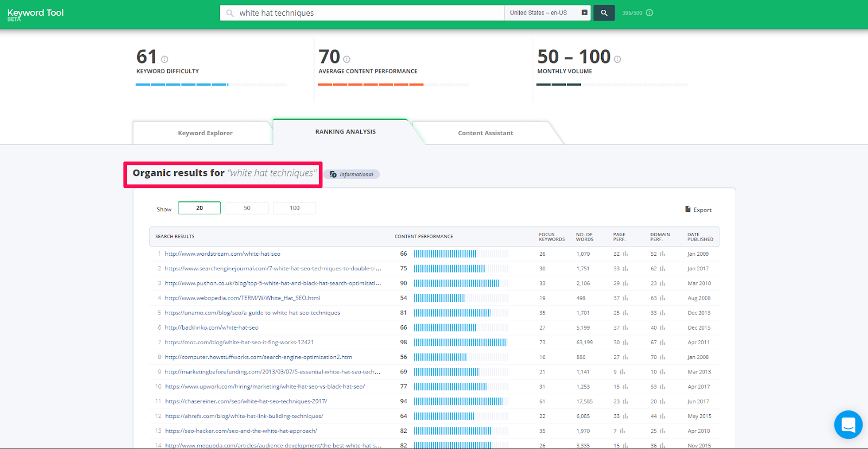Open the backlinko.com white-hat-seo link
This screenshot has width=868, height=449.
(212, 327)
